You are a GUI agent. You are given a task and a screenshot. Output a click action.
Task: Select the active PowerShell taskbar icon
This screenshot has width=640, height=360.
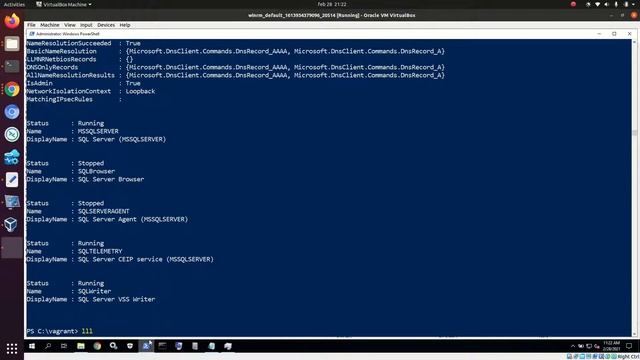click(x=146, y=346)
